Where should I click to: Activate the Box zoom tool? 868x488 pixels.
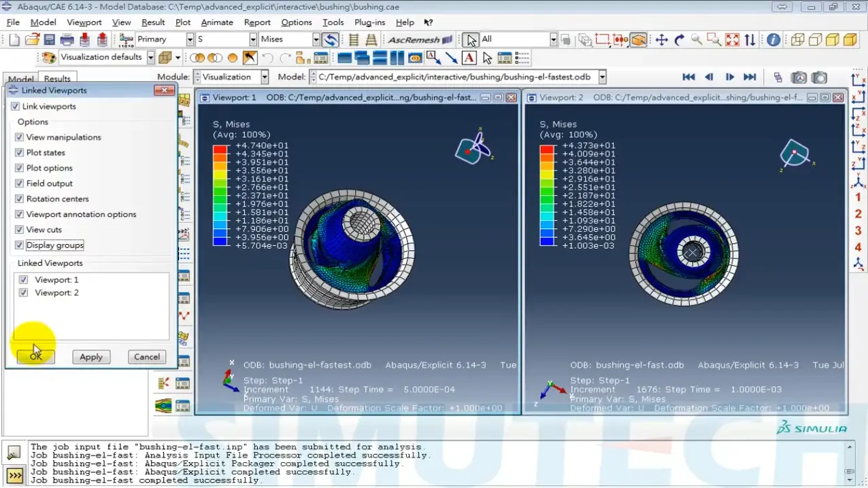tap(714, 39)
